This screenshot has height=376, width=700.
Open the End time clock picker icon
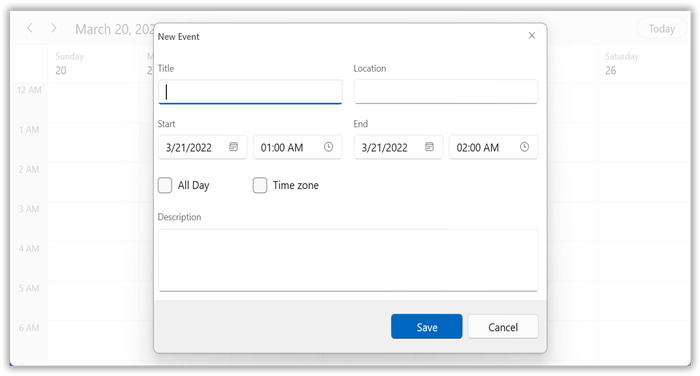[x=525, y=146]
